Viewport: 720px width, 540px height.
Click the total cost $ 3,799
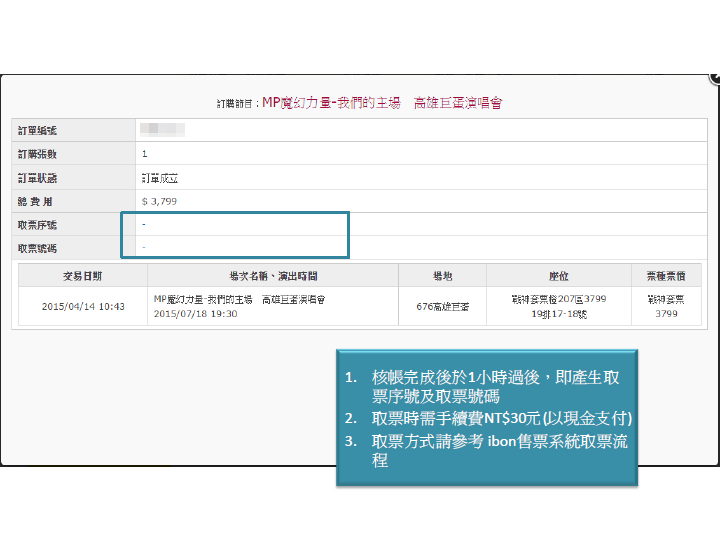tap(160, 202)
